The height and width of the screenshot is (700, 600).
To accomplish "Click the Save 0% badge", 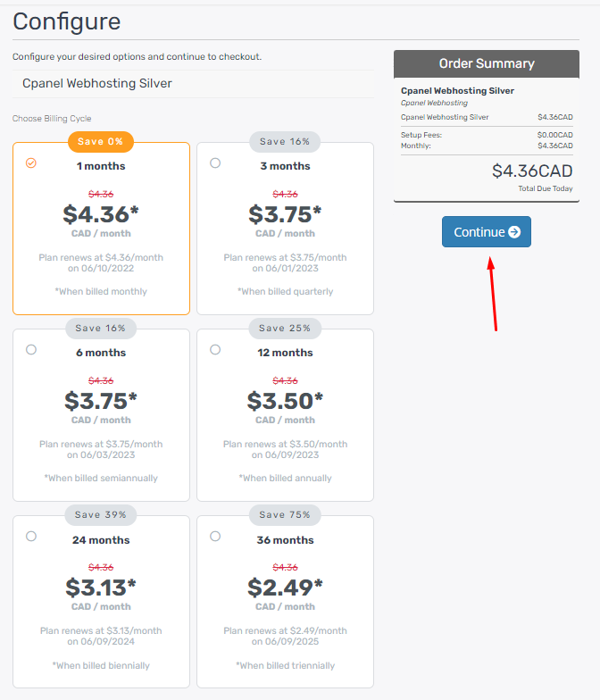I will pos(100,141).
